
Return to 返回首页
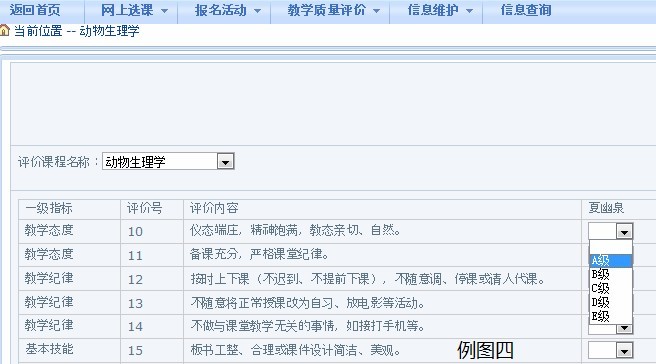35,10
